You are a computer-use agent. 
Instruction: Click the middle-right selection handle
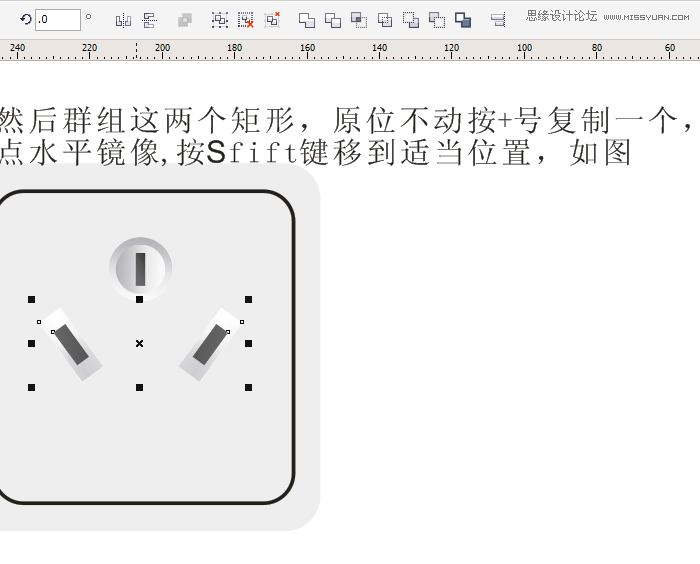click(249, 343)
